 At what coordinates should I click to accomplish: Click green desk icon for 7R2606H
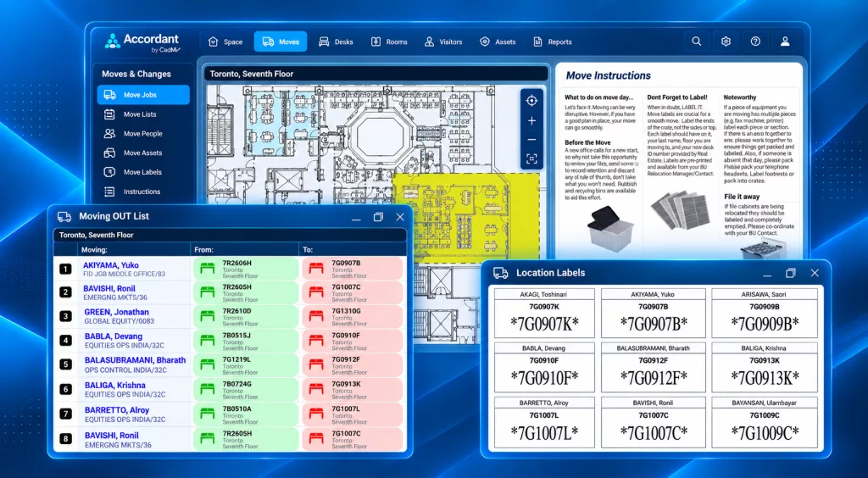(207, 269)
